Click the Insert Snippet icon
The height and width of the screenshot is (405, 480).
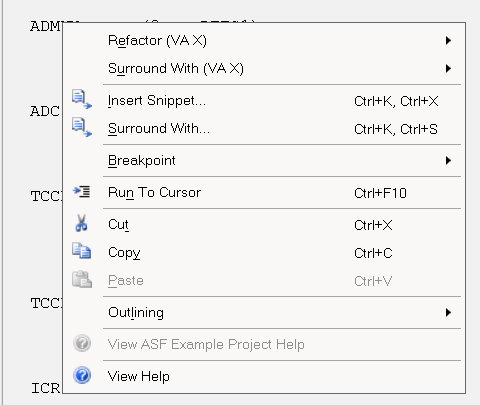82,99
